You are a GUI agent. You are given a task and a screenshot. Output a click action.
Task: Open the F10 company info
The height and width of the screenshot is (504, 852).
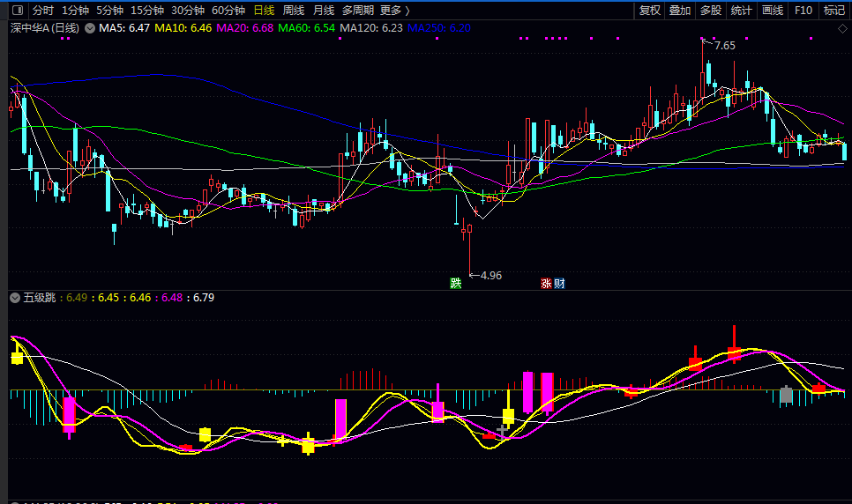pos(803,11)
